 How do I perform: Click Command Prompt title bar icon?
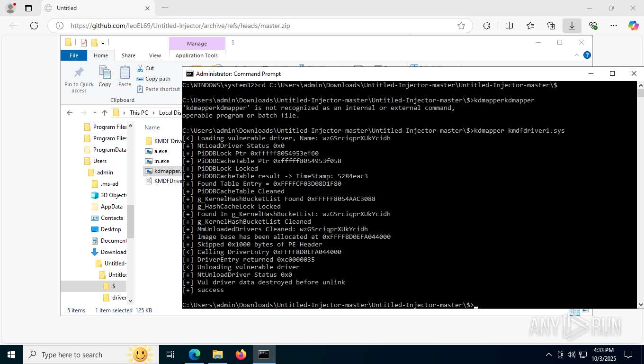(x=189, y=73)
